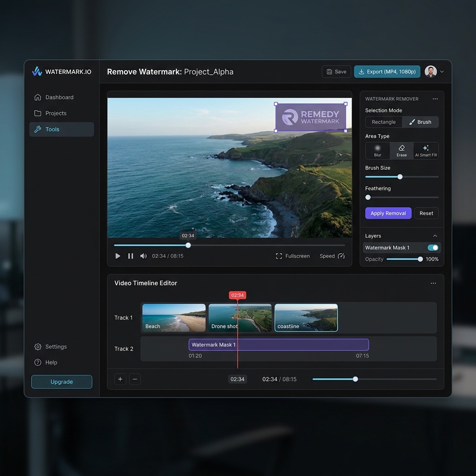Select the Beach clip thumbnail
Image resolution: width=476 pixels, height=476 pixels.
point(174,317)
